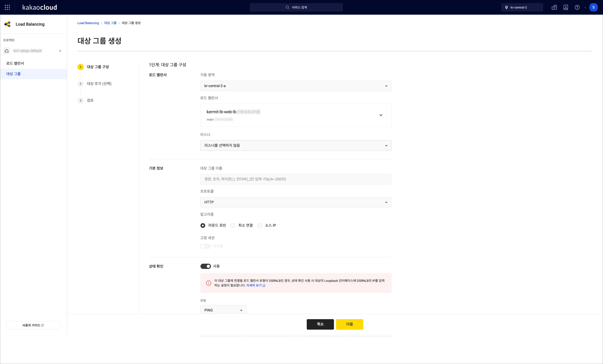
Task: Open the 사용자 가이드 button
Action: point(33,325)
